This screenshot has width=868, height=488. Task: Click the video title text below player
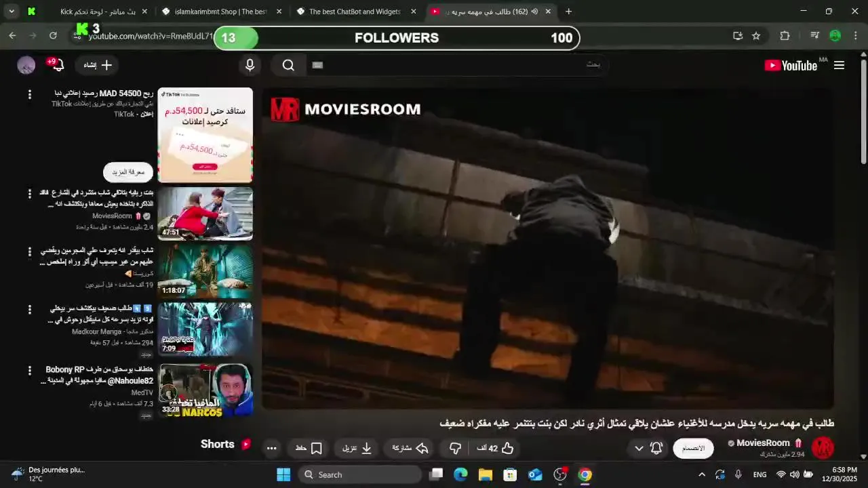coord(637,424)
